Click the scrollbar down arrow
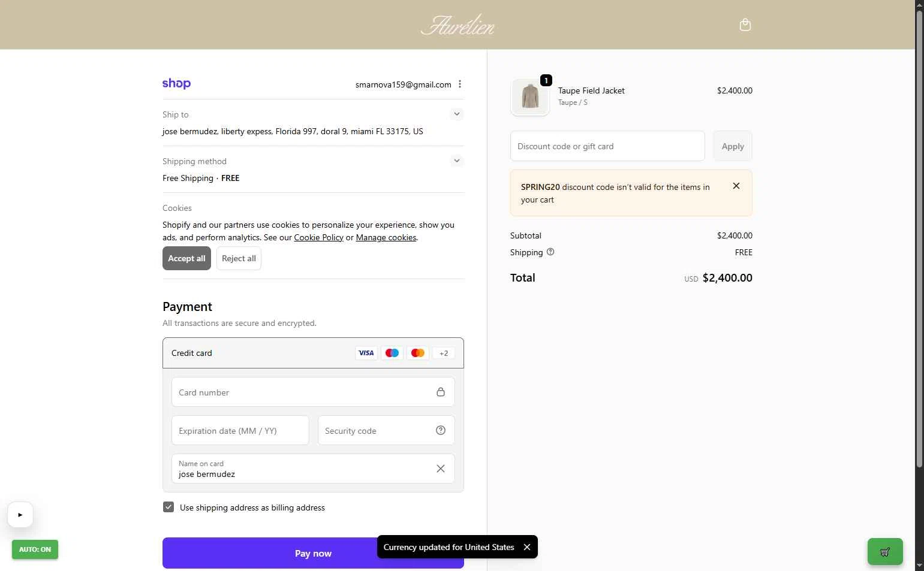The image size is (924, 571). [919, 566]
